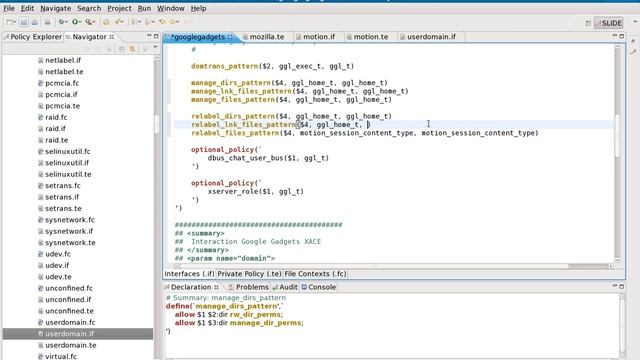The width and height of the screenshot is (640, 360).
Task: Click the file icon beside raid.fc
Action: 40,117
